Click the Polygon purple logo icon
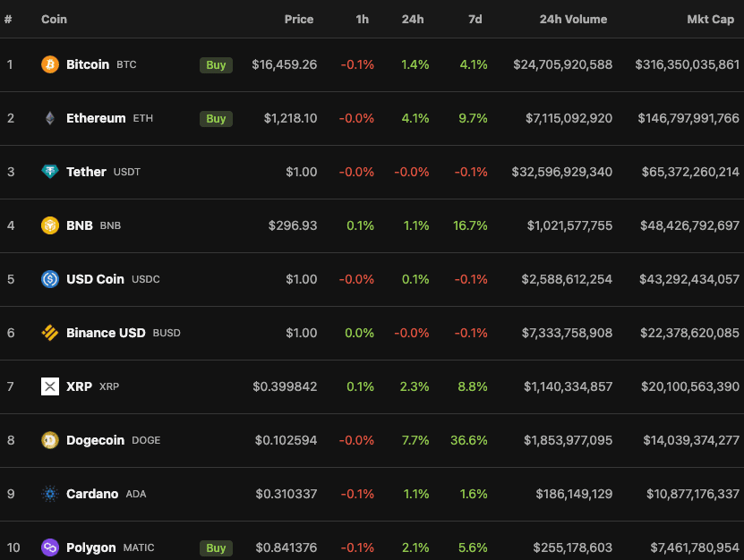 (x=50, y=547)
